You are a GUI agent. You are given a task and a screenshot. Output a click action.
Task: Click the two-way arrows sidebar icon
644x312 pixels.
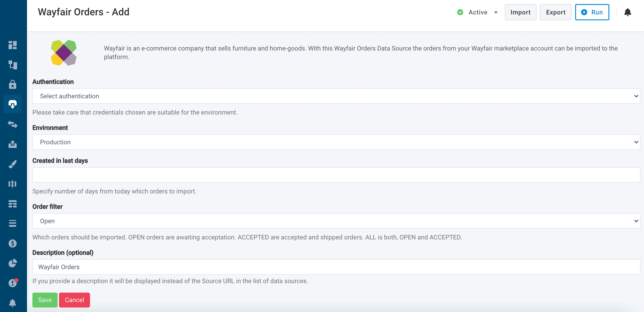[x=13, y=124]
